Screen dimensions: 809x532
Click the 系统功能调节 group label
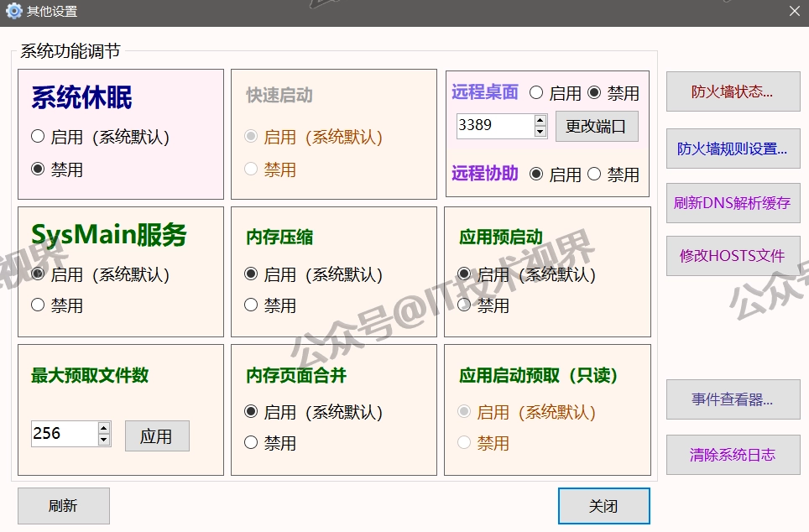coord(70,51)
